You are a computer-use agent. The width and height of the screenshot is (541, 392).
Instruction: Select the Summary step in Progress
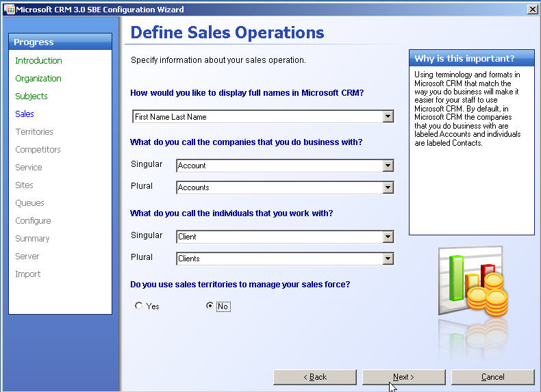32,239
